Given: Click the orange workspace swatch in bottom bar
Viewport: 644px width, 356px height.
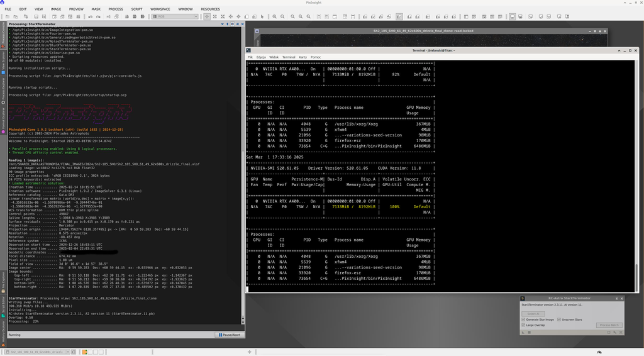Looking at the screenshot, I should (84, 352).
